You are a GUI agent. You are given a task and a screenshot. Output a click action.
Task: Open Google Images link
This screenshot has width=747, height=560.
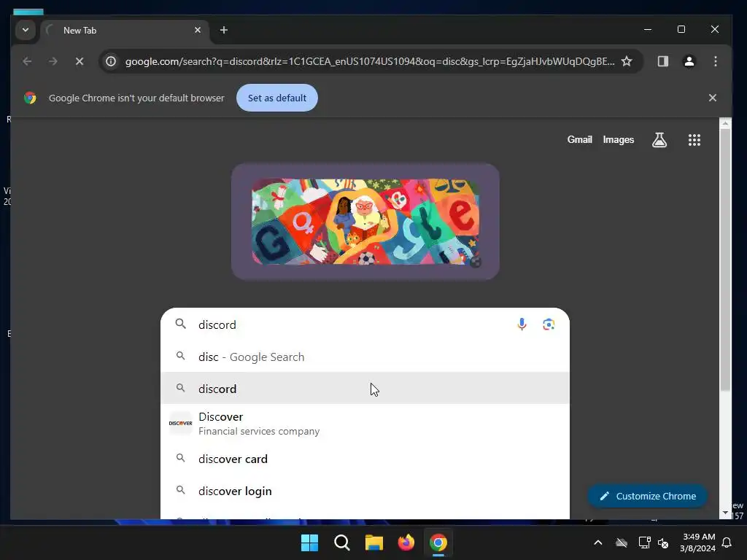click(619, 139)
